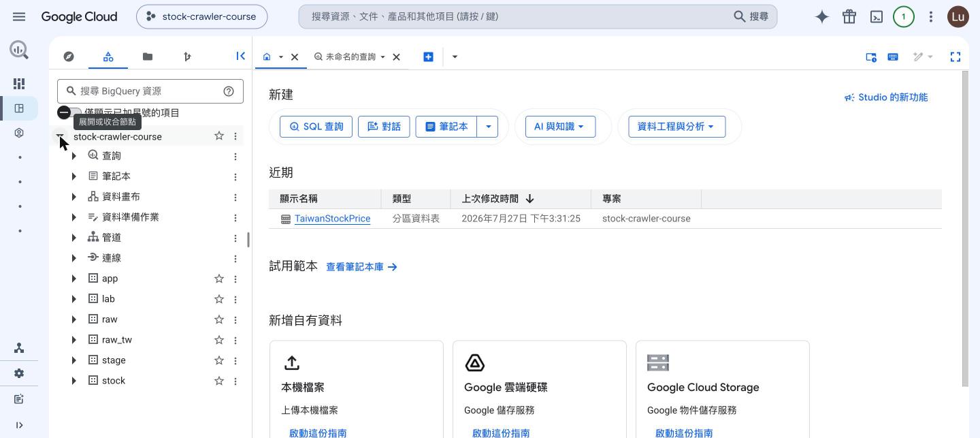Viewport: 980px width, 438px height.
Task: Close the 未命名的查詢 tab
Action: click(x=396, y=57)
